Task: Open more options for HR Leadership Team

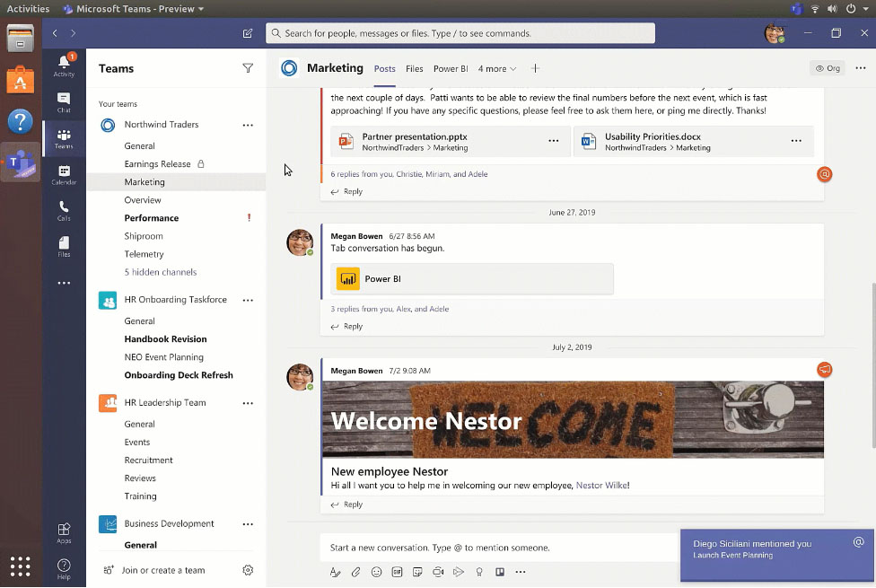Action: click(x=248, y=403)
